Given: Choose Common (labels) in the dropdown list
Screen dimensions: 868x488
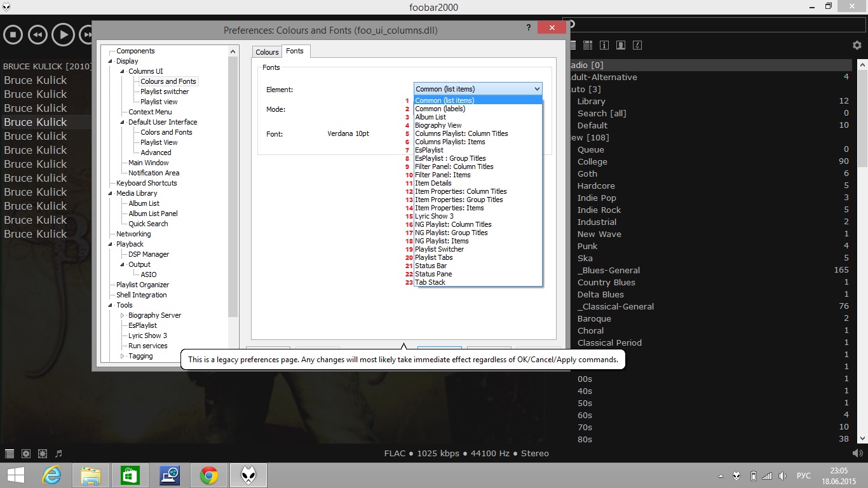Looking at the screenshot, I should tap(478, 109).
